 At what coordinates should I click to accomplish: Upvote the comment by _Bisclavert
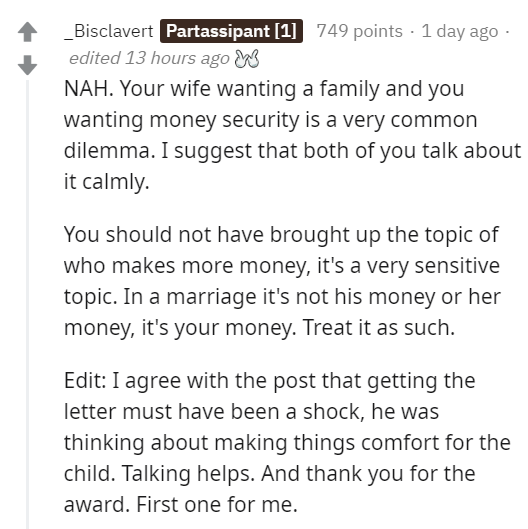click(x=27, y=32)
